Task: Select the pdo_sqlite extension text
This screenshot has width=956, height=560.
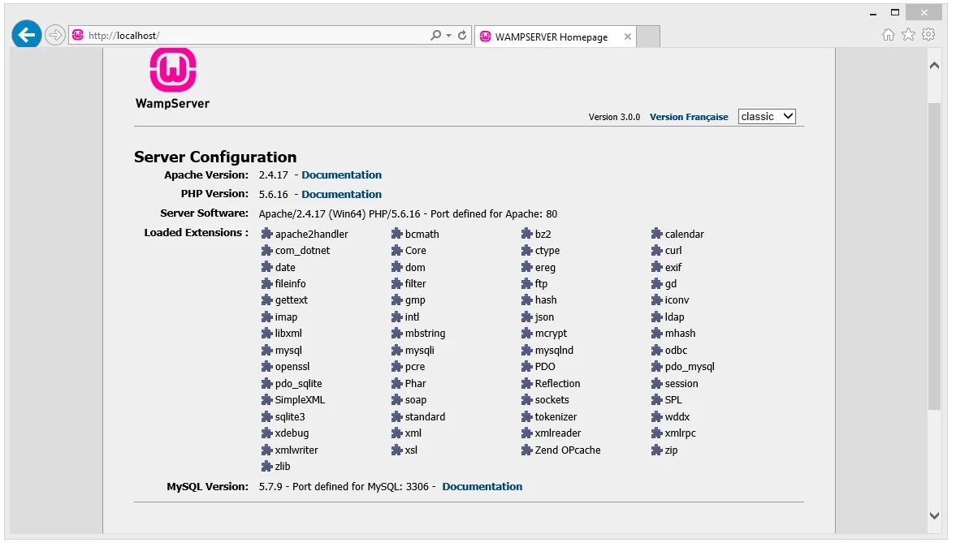Action: 298,384
